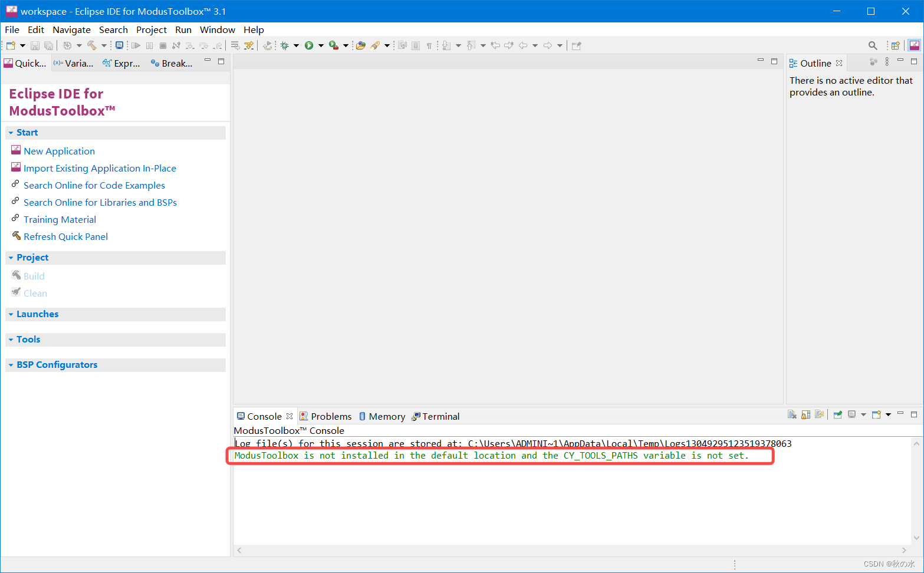Image resolution: width=924 pixels, height=573 pixels.
Task: Click the Open folder toolbar icon
Action: coord(361,45)
